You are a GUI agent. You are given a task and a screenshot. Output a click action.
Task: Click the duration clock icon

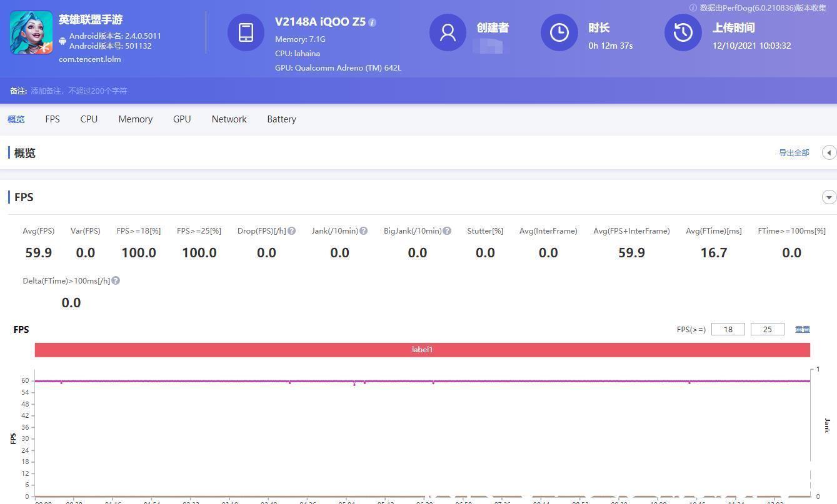(559, 32)
